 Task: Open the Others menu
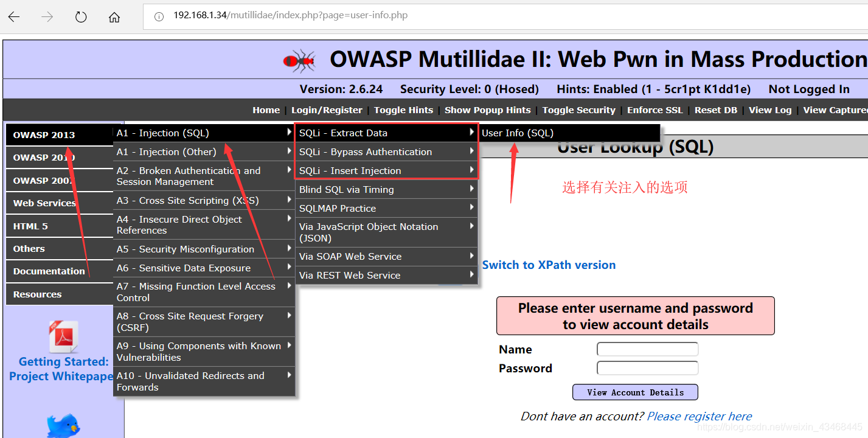click(x=59, y=249)
